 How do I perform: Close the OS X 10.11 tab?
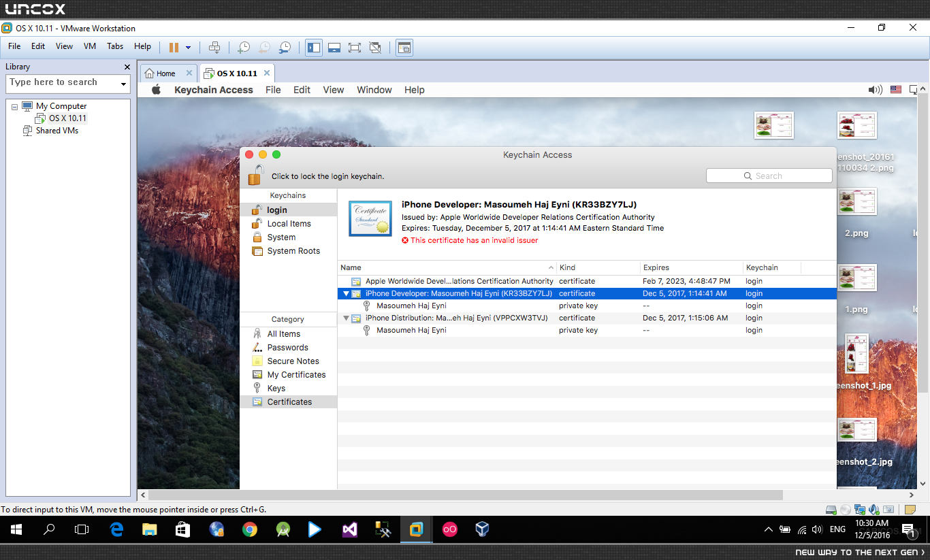pyautogui.click(x=267, y=73)
